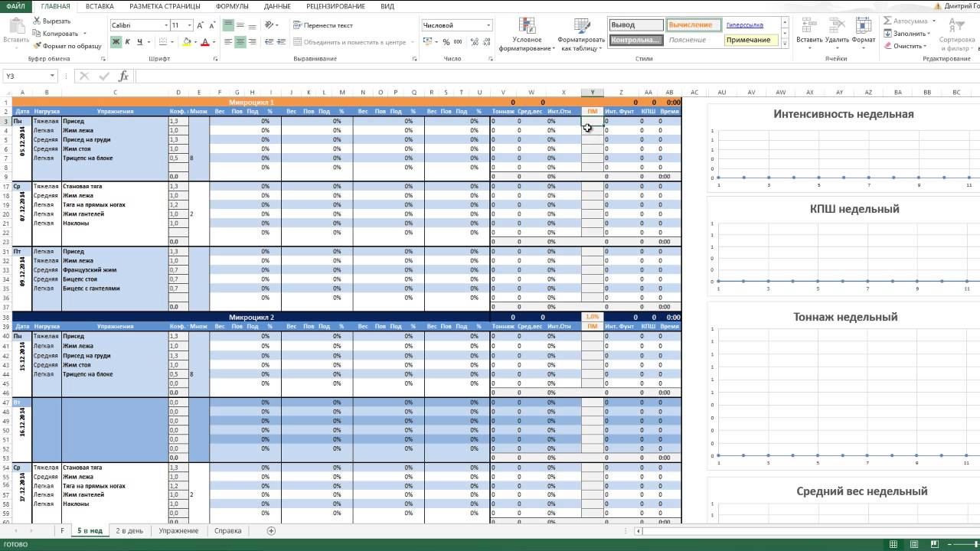
Task: Apply the Вычисление cell style
Action: (692, 24)
